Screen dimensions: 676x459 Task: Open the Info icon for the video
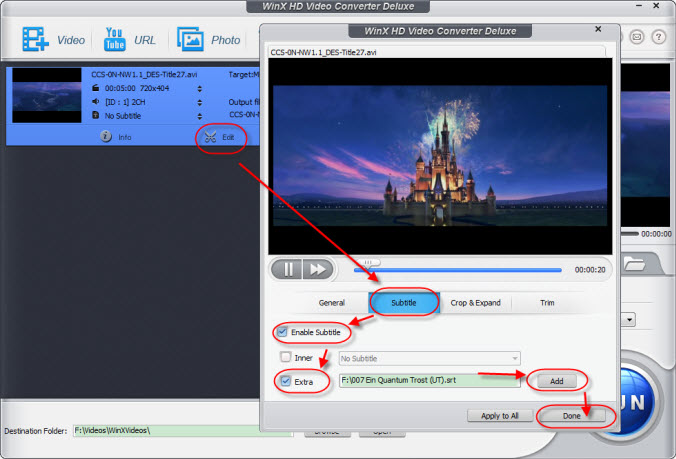[x=106, y=137]
